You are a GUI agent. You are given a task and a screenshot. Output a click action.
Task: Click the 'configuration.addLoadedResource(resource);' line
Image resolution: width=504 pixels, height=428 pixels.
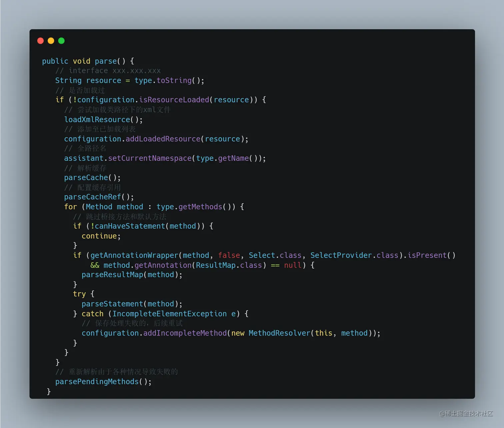(x=156, y=139)
